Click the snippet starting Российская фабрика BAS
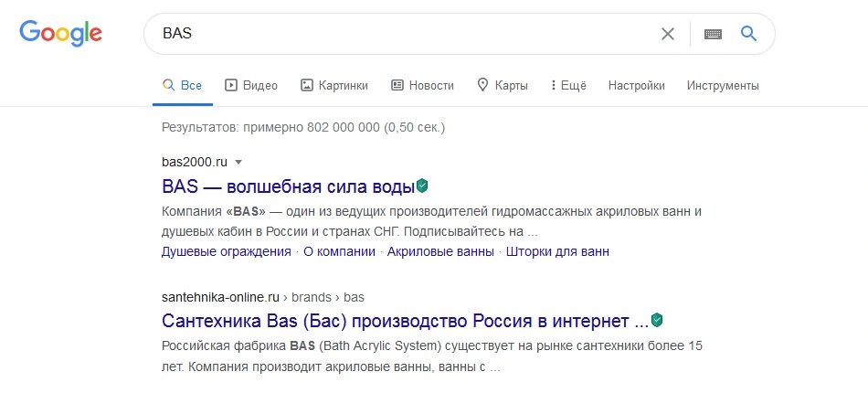 pyautogui.click(x=432, y=356)
